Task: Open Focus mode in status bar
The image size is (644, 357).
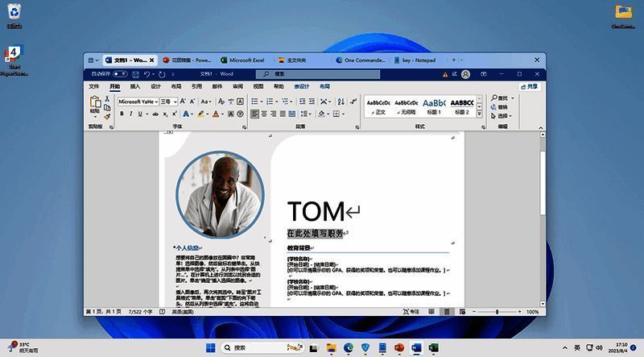Action: pyautogui.click(x=411, y=312)
